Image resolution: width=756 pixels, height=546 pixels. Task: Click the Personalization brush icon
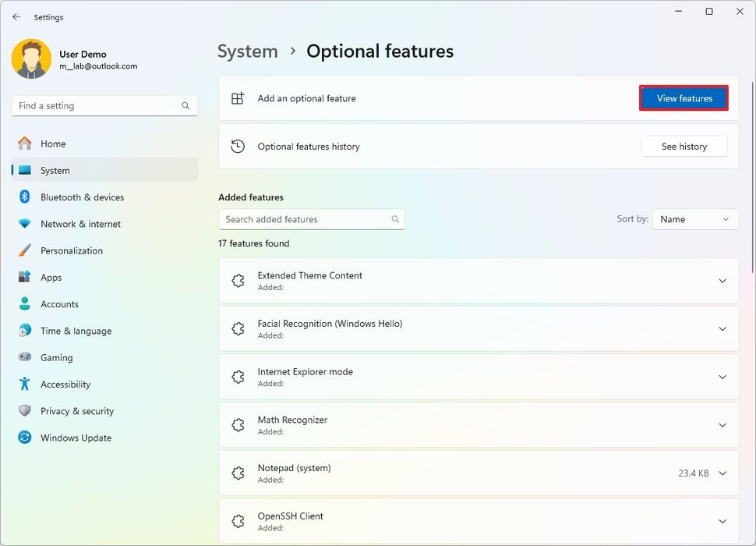(x=23, y=250)
